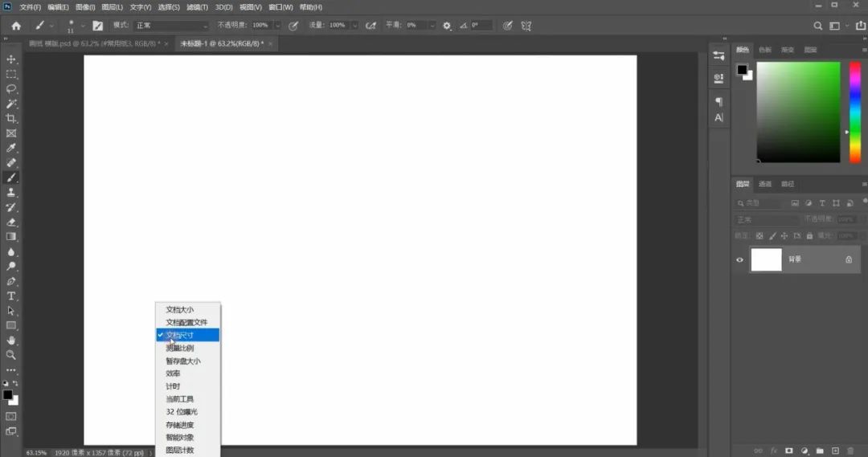Open the 文件(F) menu

(30, 7)
